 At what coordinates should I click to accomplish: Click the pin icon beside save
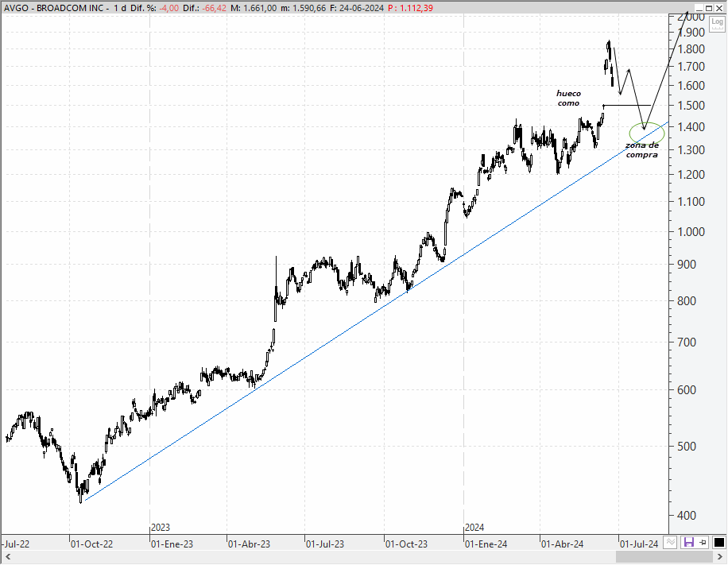703,542
